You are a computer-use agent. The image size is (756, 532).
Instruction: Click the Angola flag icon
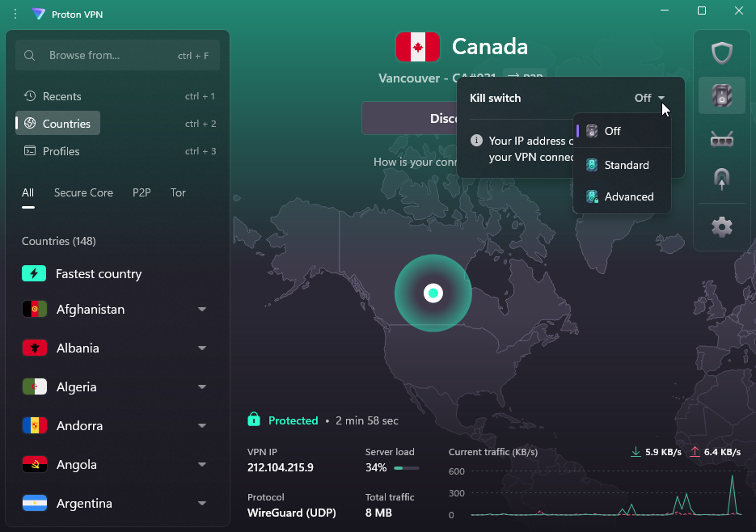click(34, 464)
